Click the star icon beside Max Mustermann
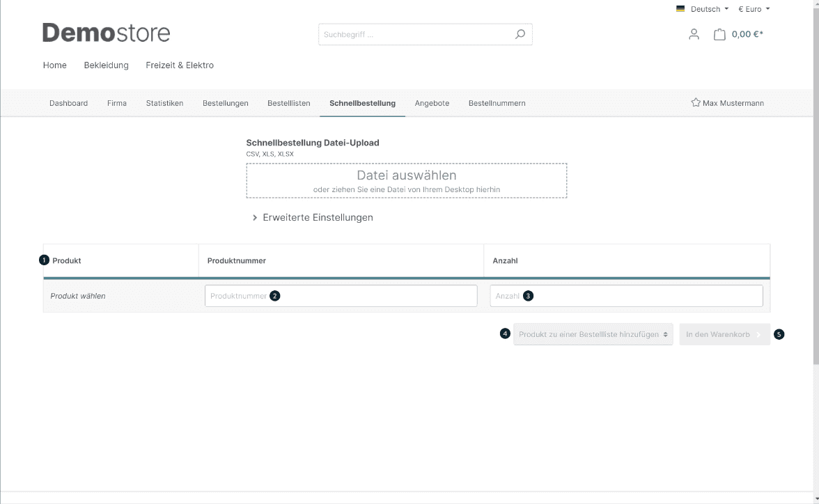 (x=695, y=102)
